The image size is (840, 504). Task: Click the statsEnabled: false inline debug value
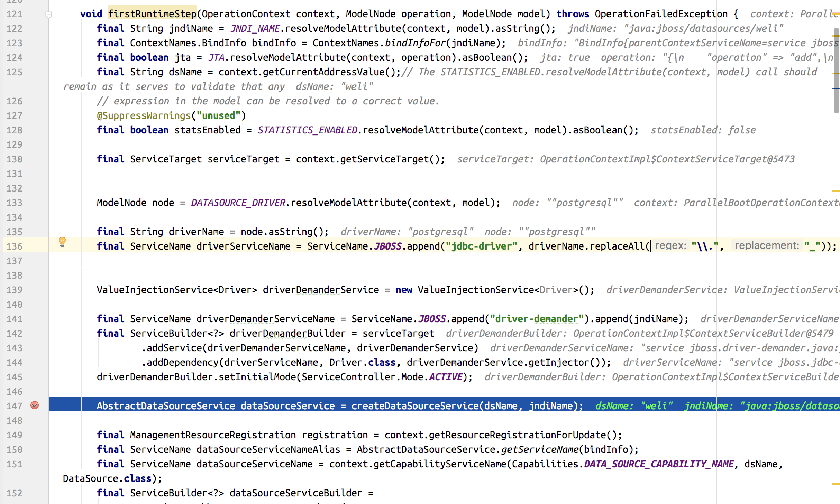tap(703, 130)
